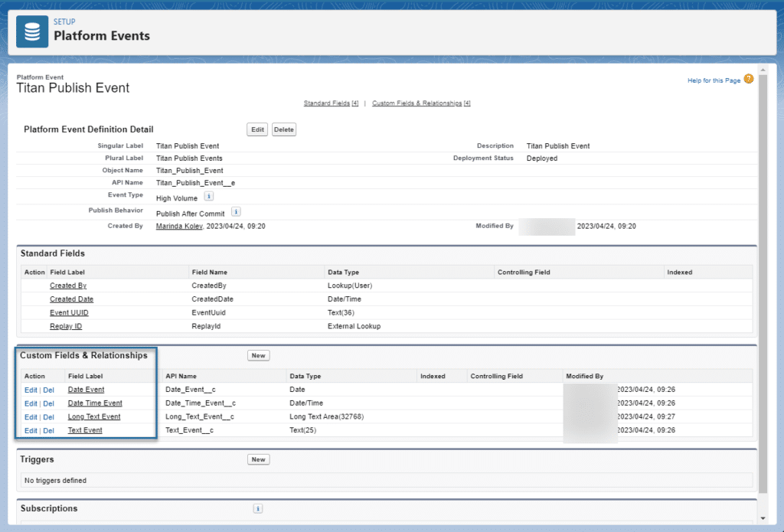The image size is (784, 532).
Task: Open Marinda Kolev user profile link
Action: tap(179, 227)
